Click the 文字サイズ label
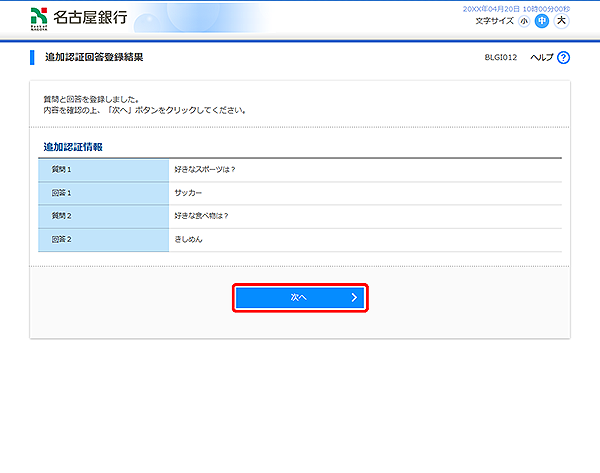Viewport: 600px width, 473px height. pyautogui.click(x=495, y=21)
